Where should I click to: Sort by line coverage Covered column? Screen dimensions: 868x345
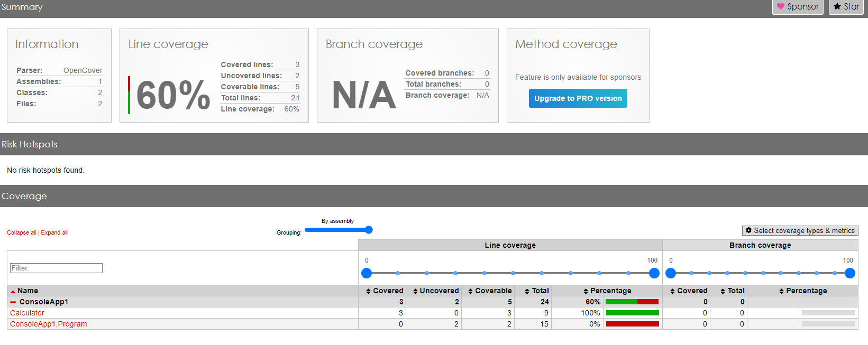click(x=385, y=291)
